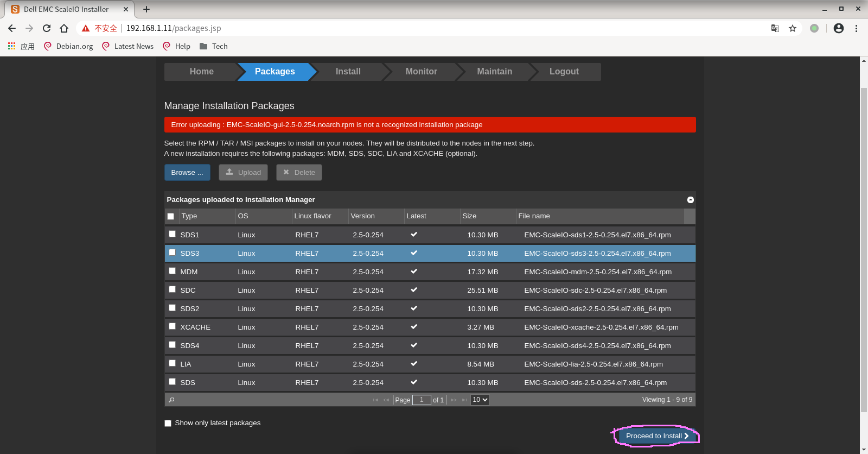Click the Delete button
This screenshot has width=868, height=454.
pyautogui.click(x=299, y=173)
